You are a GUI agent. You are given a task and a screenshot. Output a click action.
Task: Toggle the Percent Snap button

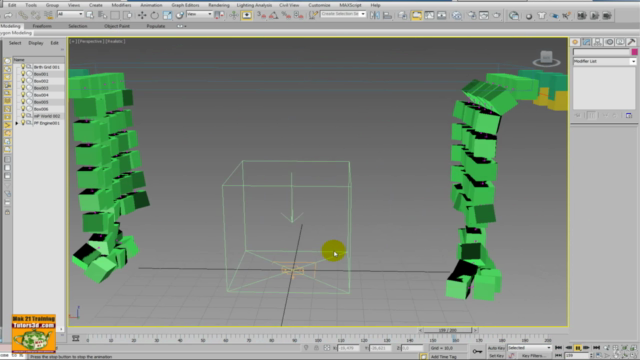[x=286, y=16]
